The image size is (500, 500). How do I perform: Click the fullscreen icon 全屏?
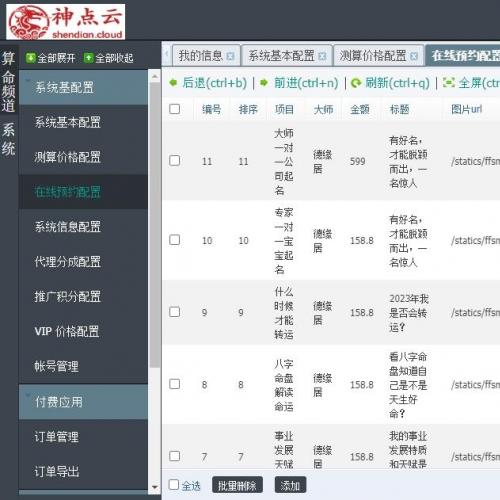[449, 82]
